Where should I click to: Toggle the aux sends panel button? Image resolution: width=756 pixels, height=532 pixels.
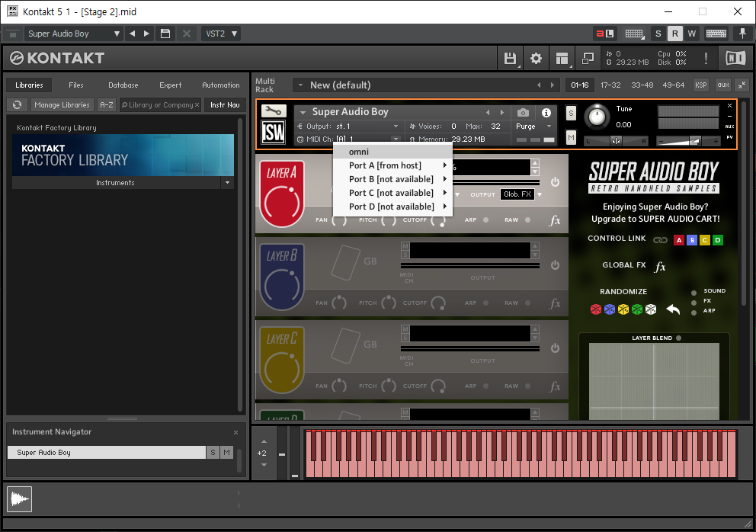coord(723,85)
